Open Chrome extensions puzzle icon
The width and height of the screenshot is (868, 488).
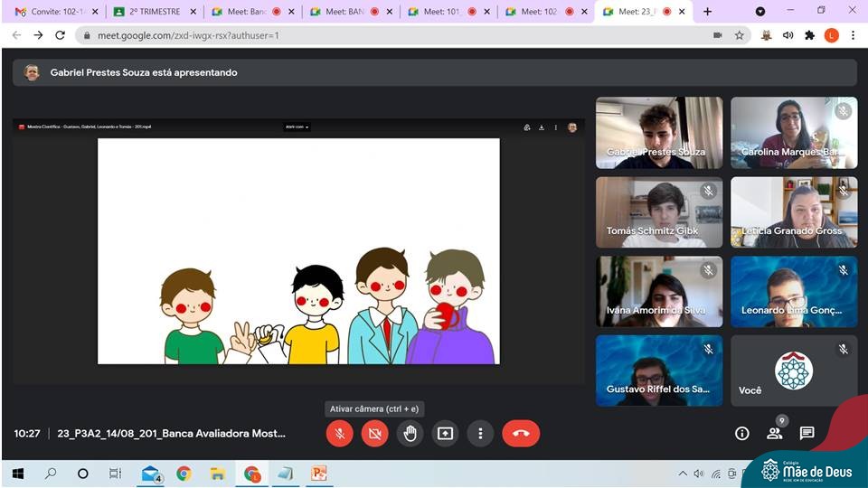tap(809, 35)
